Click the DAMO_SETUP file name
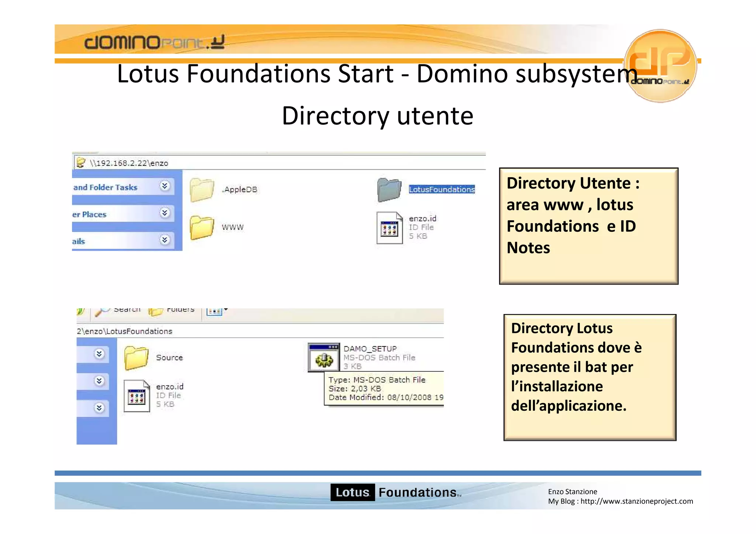Image resolution: width=756 pixels, height=534 pixels. [x=370, y=349]
